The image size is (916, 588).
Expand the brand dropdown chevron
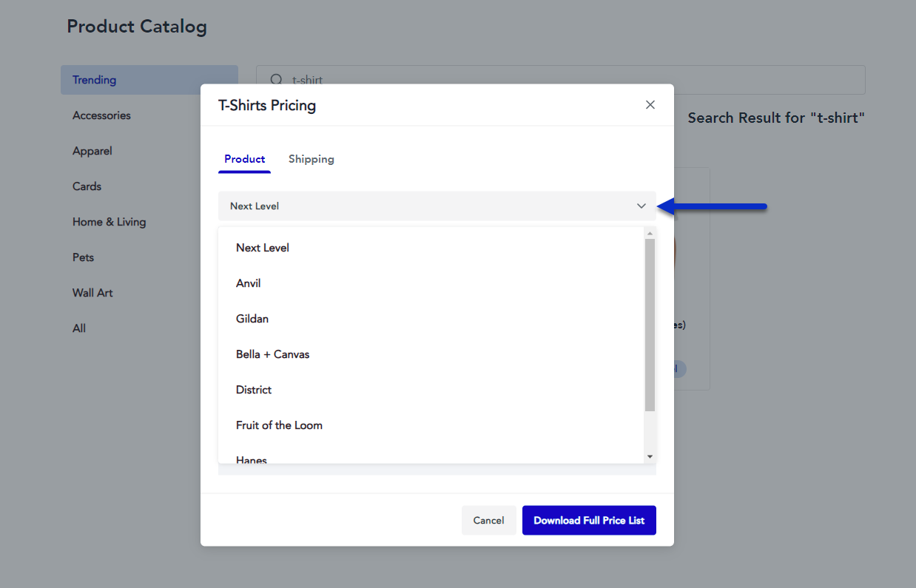[x=641, y=206]
